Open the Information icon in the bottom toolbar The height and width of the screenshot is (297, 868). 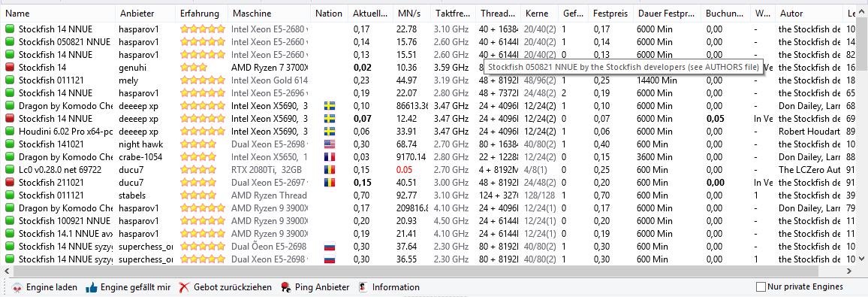point(363,287)
